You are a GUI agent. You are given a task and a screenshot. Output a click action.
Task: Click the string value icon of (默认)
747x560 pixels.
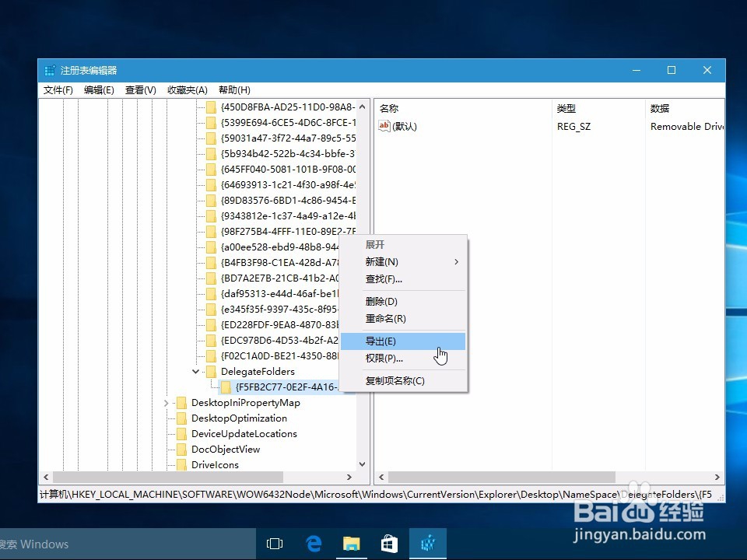(x=384, y=126)
